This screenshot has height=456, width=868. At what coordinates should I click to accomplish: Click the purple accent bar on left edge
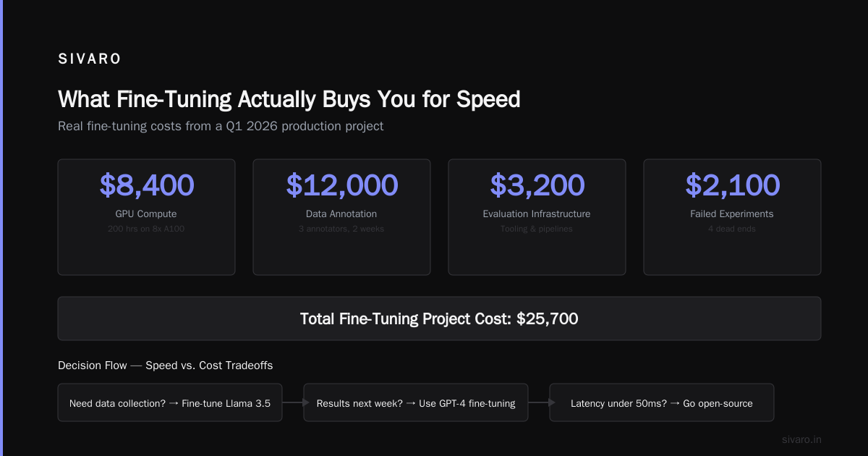click(1, 228)
